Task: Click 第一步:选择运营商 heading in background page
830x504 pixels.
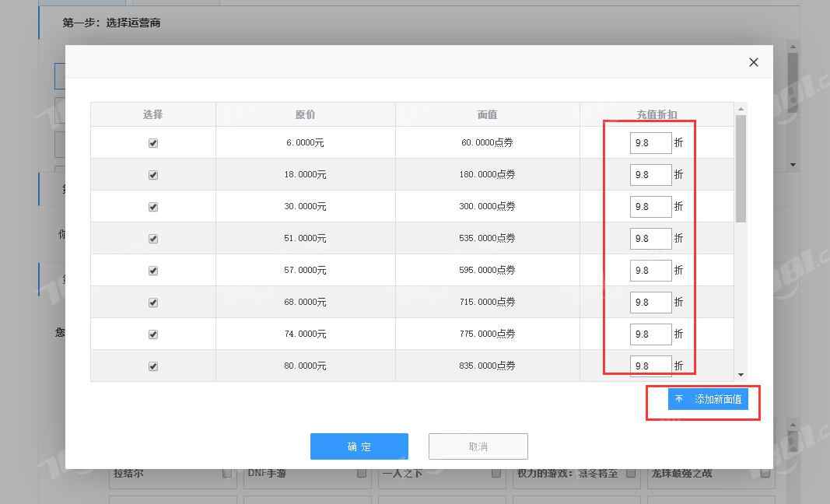Action: pyautogui.click(x=111, y=23)
